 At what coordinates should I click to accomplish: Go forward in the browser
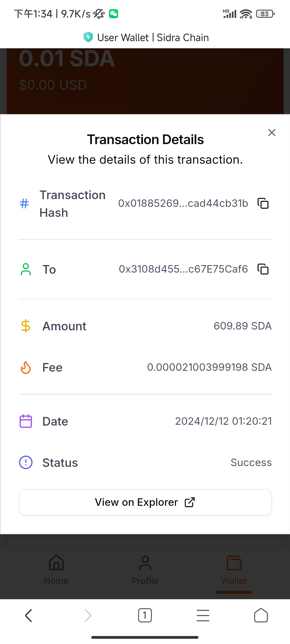88,615
